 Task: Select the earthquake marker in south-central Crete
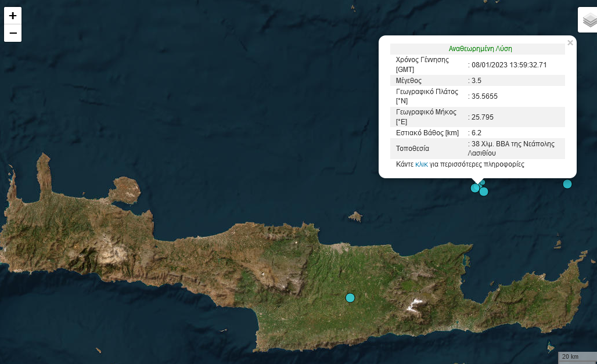(350, 298)
